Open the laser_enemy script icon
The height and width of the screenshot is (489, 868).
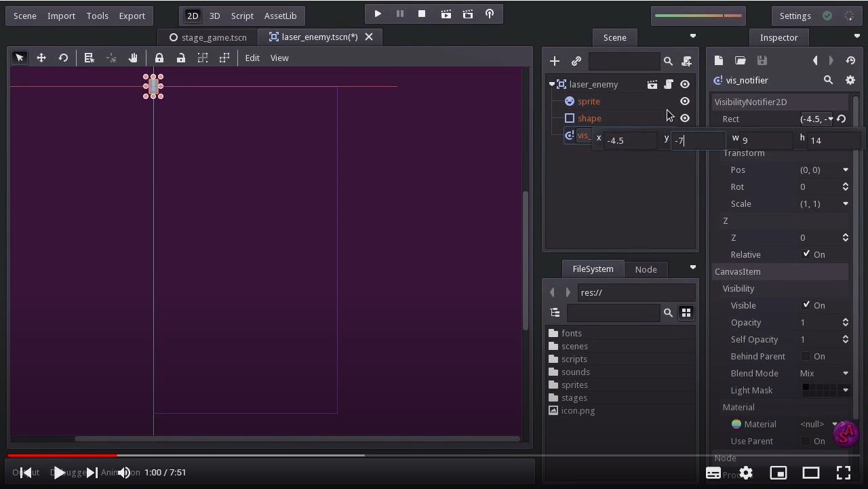(x=669, y=84)
